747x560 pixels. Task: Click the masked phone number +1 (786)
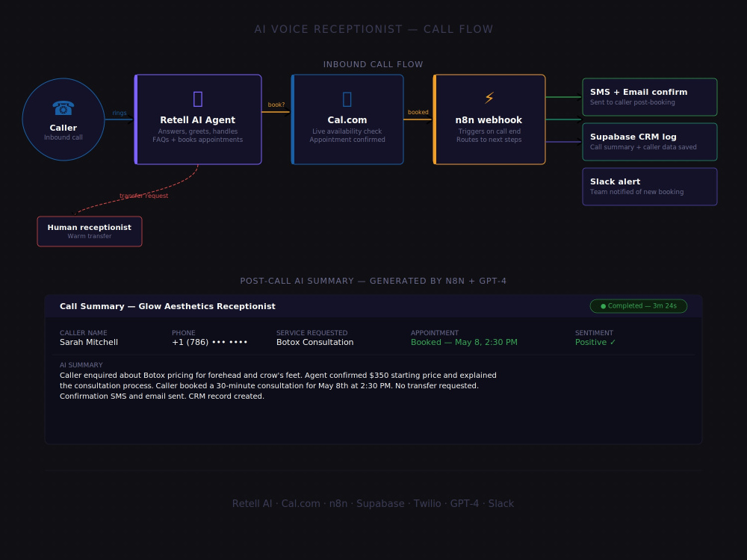(210, 343)
